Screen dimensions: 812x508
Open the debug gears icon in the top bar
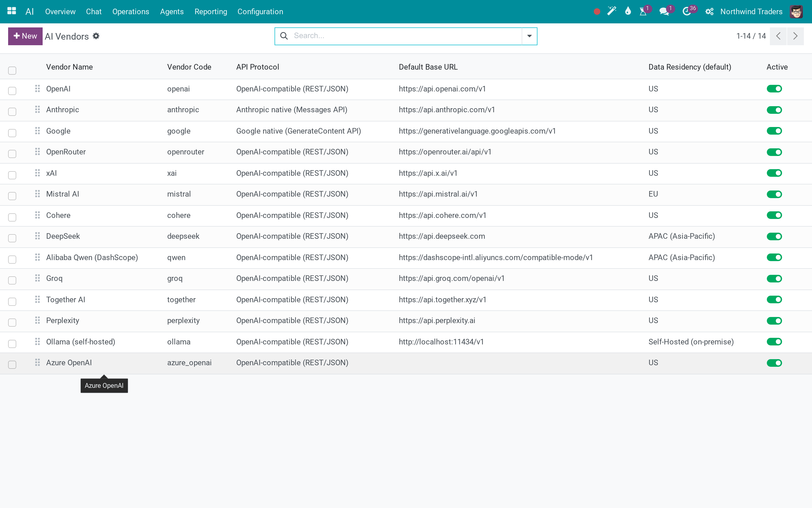[709, 12]
